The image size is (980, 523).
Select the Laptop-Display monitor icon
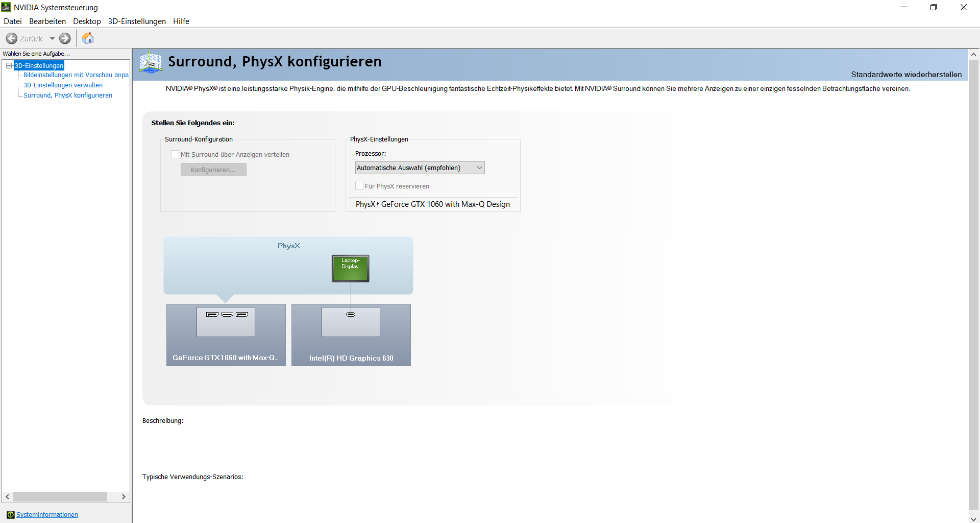click(x=351, y=269)
